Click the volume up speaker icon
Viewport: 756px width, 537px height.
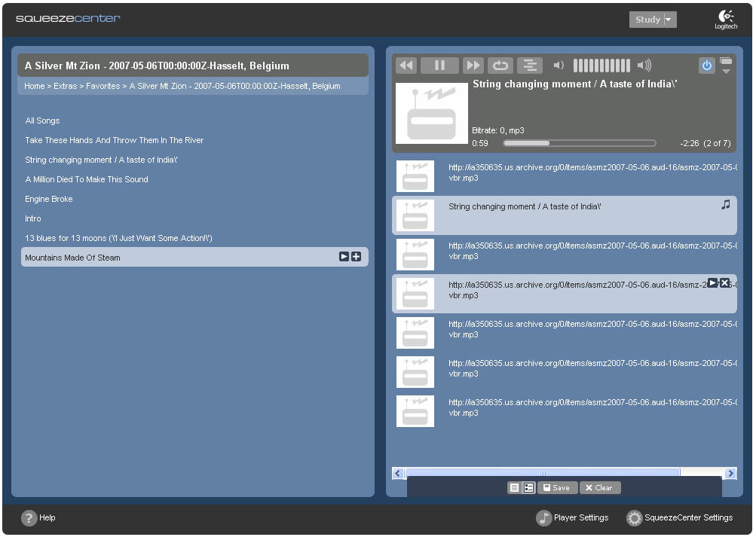(x=644, y=66)
